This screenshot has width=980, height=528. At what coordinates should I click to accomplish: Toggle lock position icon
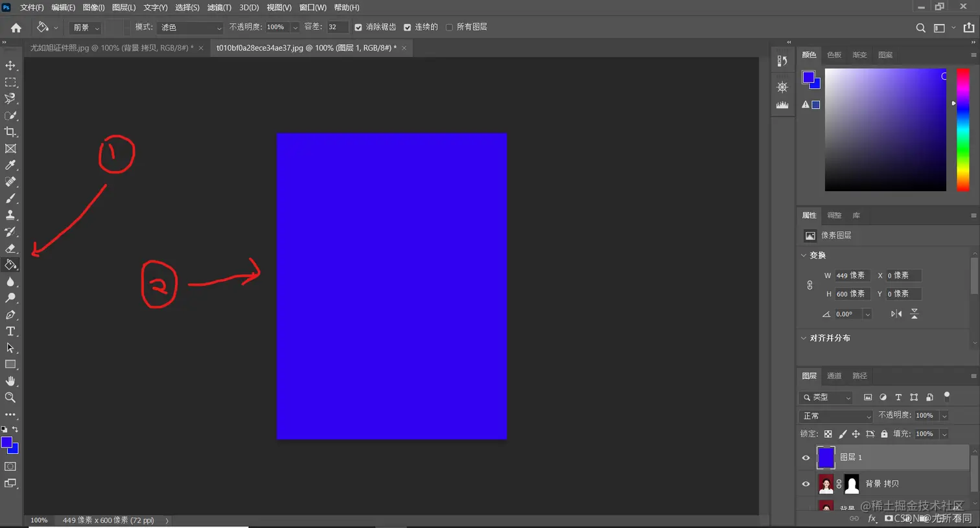[856, 434]
